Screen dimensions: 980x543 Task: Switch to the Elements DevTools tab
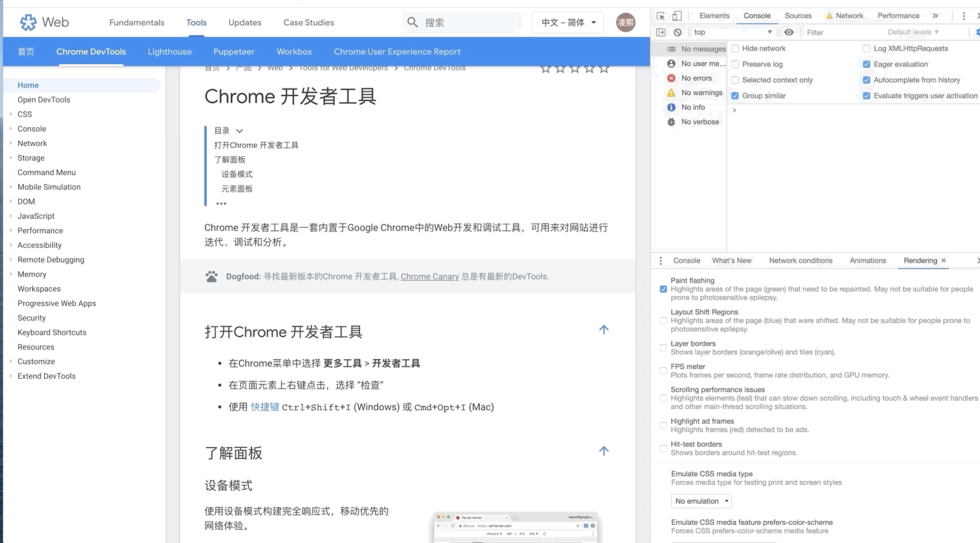coord(714,16)
